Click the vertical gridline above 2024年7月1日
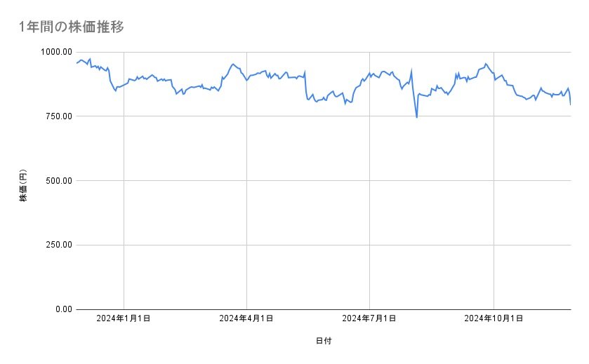 pyautogui.click(x=369, y=210)
